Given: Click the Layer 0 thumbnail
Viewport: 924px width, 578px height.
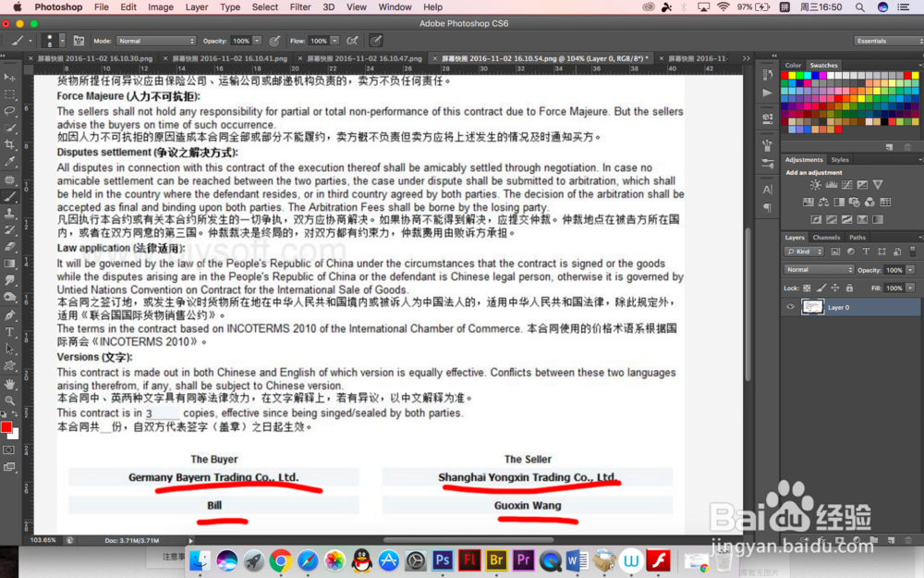Looking at the screenshot, I should coord(812,307).
